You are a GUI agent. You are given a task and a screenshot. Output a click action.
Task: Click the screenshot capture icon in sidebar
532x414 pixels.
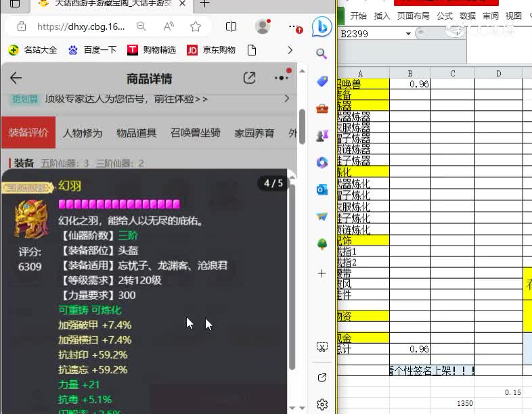click(x=322, y=346)
